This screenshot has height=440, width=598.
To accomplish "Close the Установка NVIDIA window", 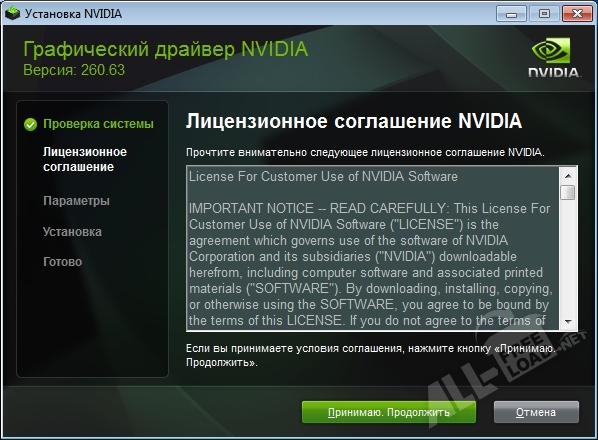I will tap(577, 14).
